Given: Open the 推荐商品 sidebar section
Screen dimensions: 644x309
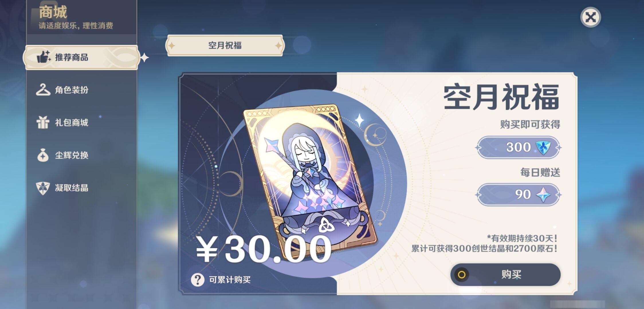Looking at the screenshot, I should click(x=82, y=57).
